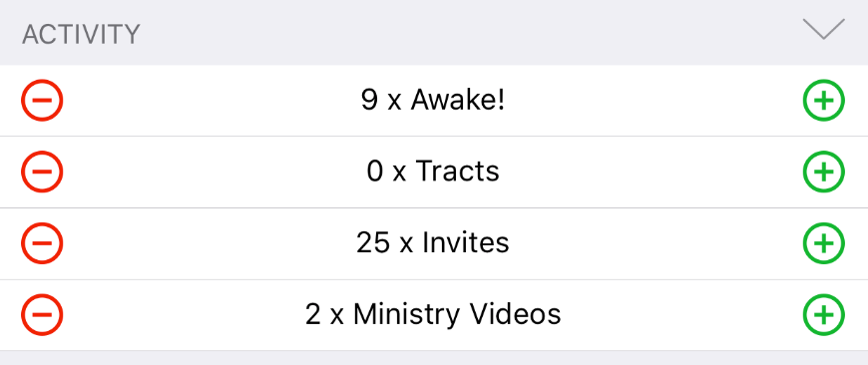
Task: Select the Ministry Videos item name
Action: point(457,315)
